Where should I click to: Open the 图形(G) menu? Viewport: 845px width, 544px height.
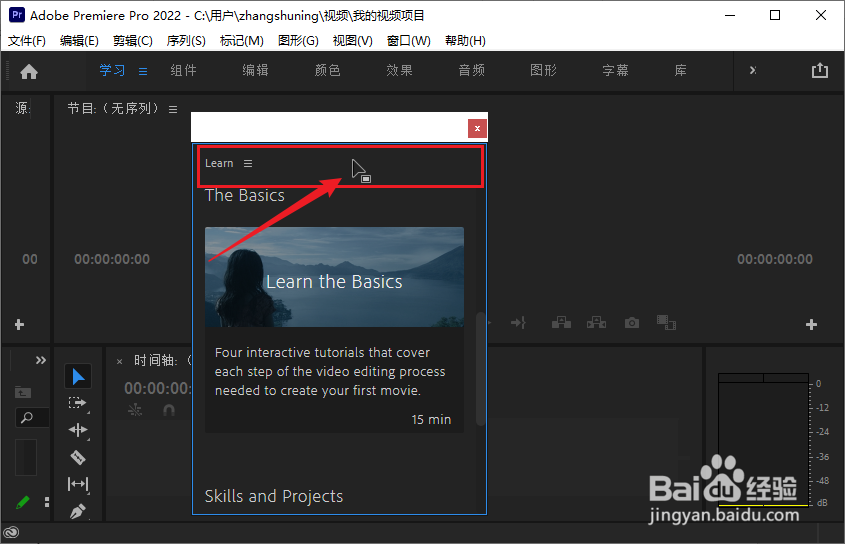point(298,40)
